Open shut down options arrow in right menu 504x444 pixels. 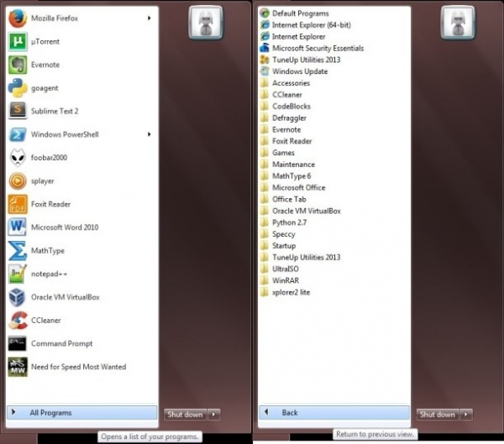466,415
